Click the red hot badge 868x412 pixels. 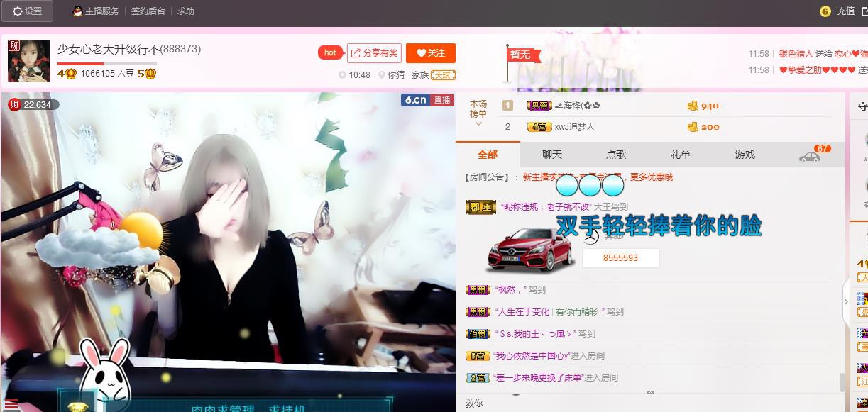click(x=330, y=52)
